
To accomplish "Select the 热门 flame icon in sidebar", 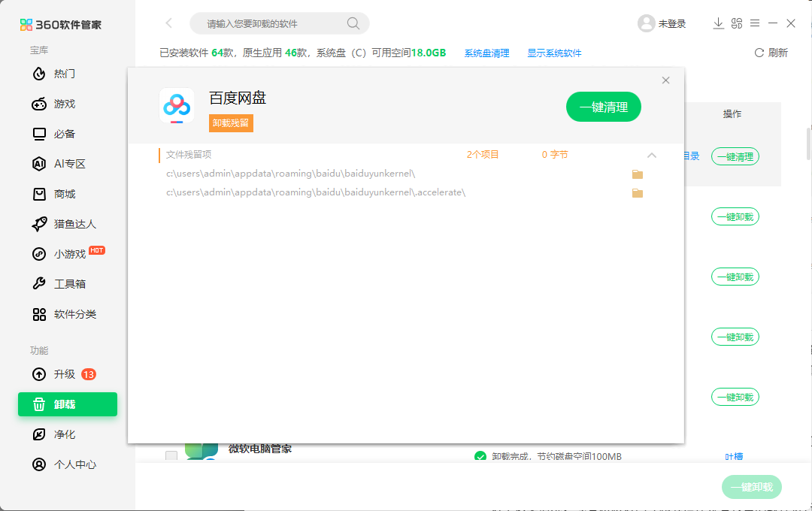I will tap(38, 74).
